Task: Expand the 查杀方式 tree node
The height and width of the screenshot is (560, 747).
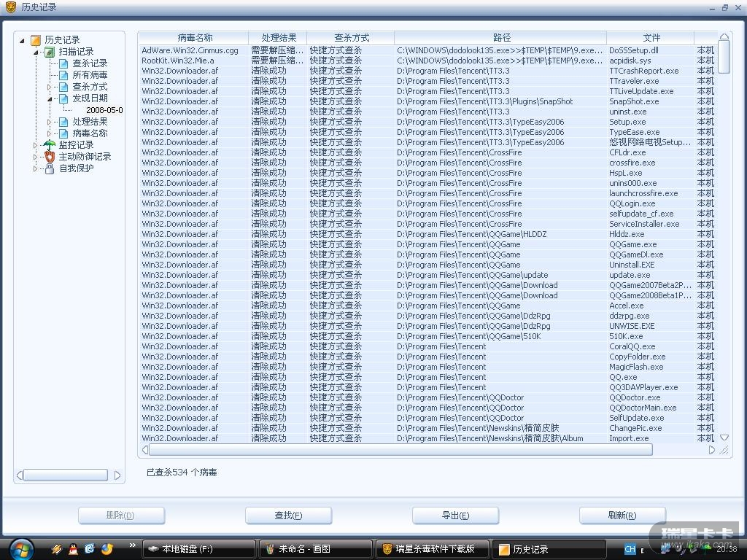Action: point(50,87)
